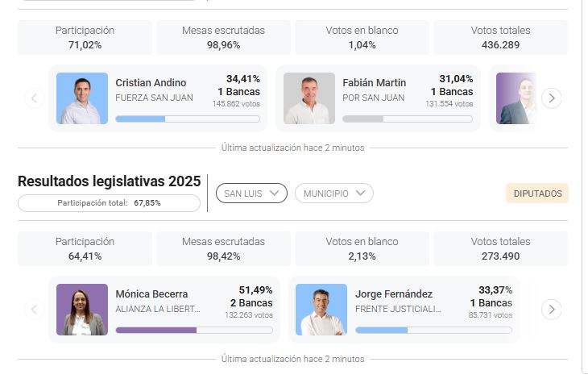Click next arrow in San Luis carousel

[551, 309]
